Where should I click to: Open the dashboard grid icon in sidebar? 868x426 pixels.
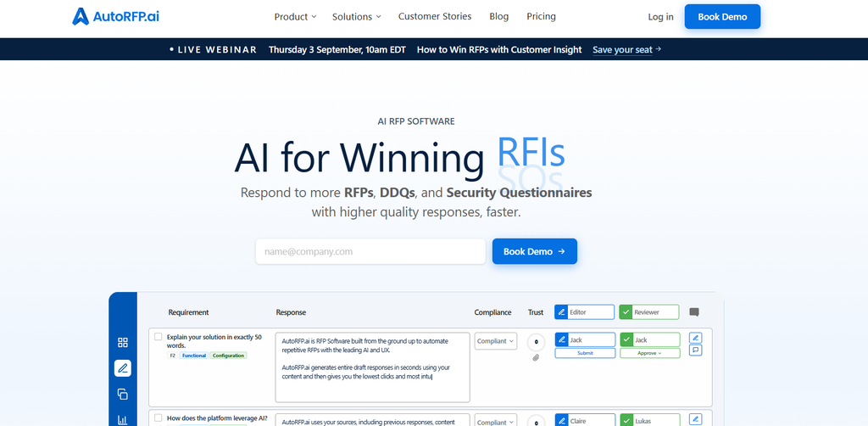click(123, 342)
